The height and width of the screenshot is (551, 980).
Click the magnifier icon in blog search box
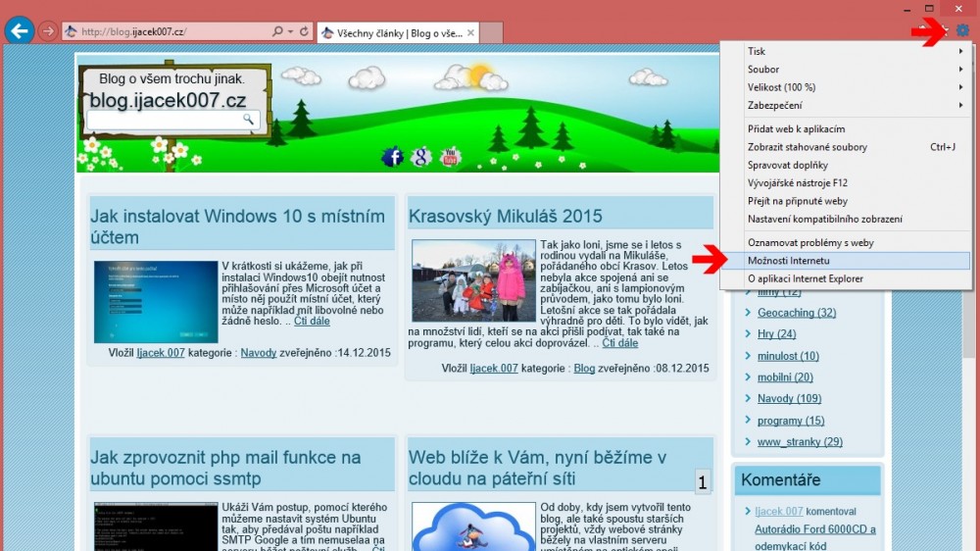[x=250, y=120]
